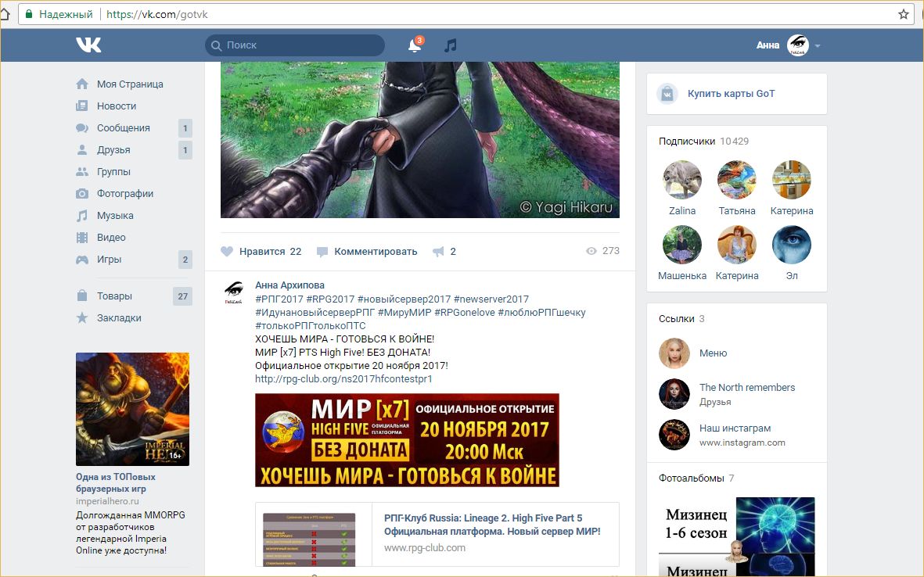Click the shopping bag icon near Купить карты GoT
924x577 pixels.
(x=667, y=94)
